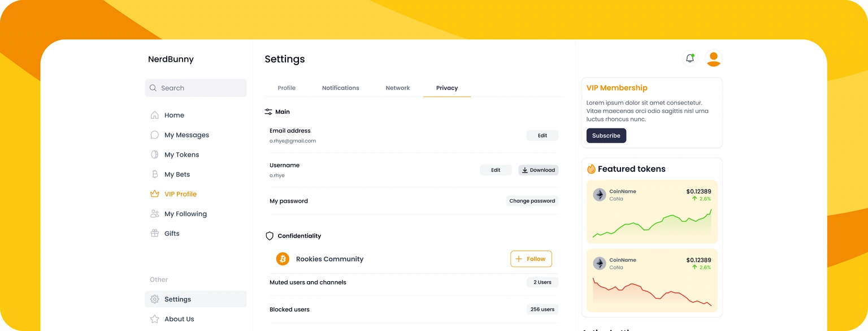The width and height of the screenshot is (868, 331).
Task: Open the notifications bell icon
Action: pyautogui.click(x=689, y=58)
